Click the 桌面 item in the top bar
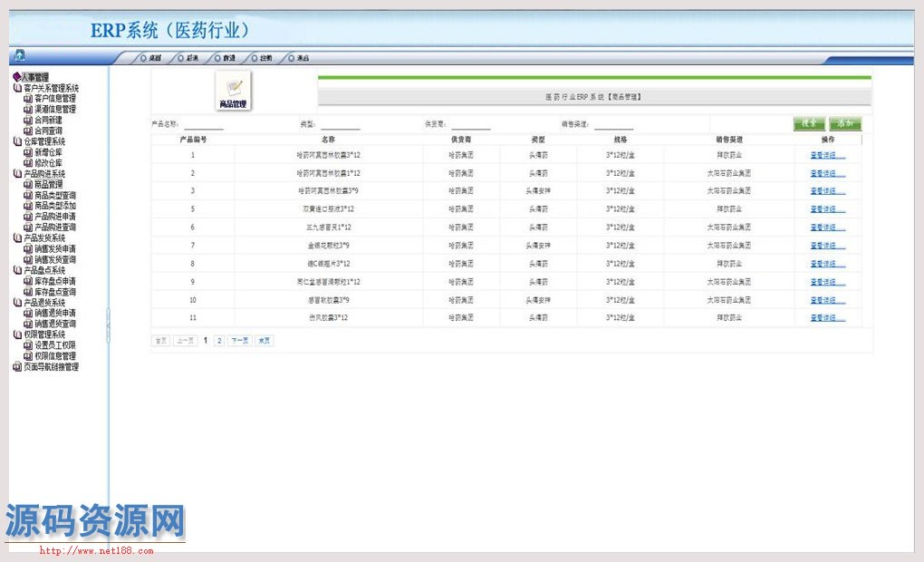Screen dimensions: 924x562 pos(151,58)
